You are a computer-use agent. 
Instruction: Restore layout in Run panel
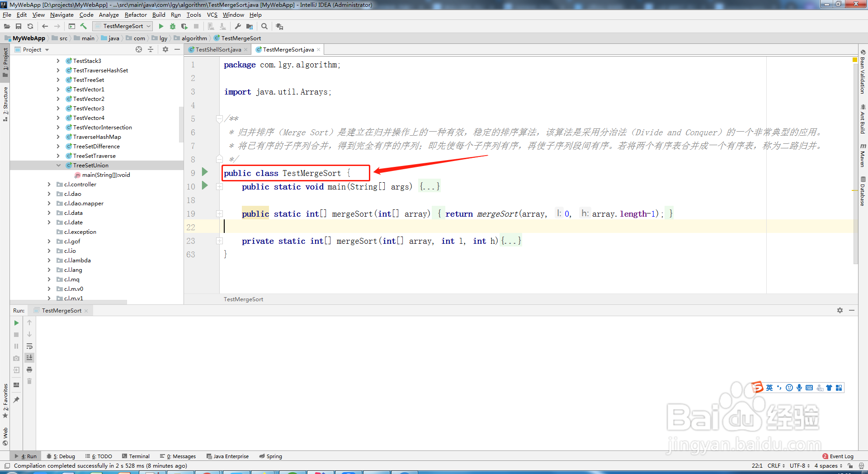(16, 385)
